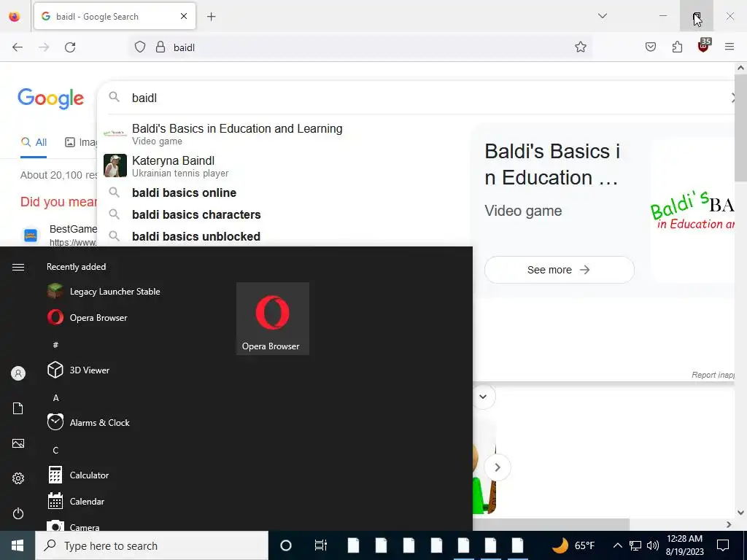Reload the page in Firefox
The image size is (747, 560).
point(70,47)
